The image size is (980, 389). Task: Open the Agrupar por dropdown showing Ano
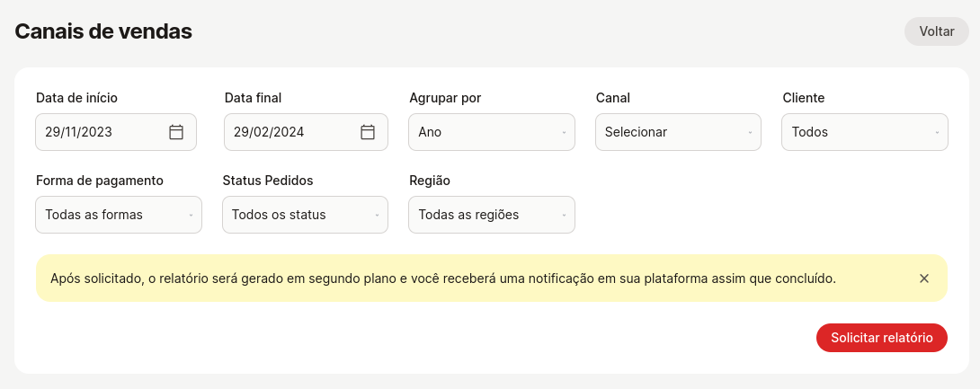tap(492, 132)
